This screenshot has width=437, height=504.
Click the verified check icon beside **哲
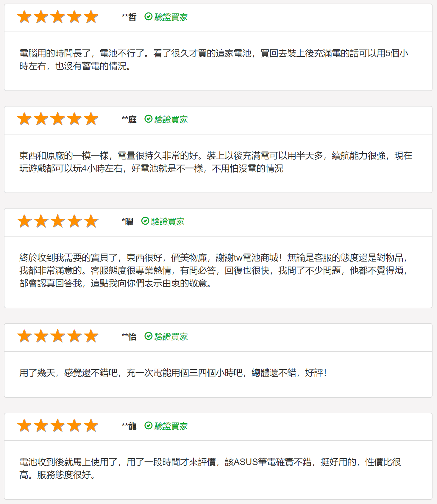(x=148, y=17)
